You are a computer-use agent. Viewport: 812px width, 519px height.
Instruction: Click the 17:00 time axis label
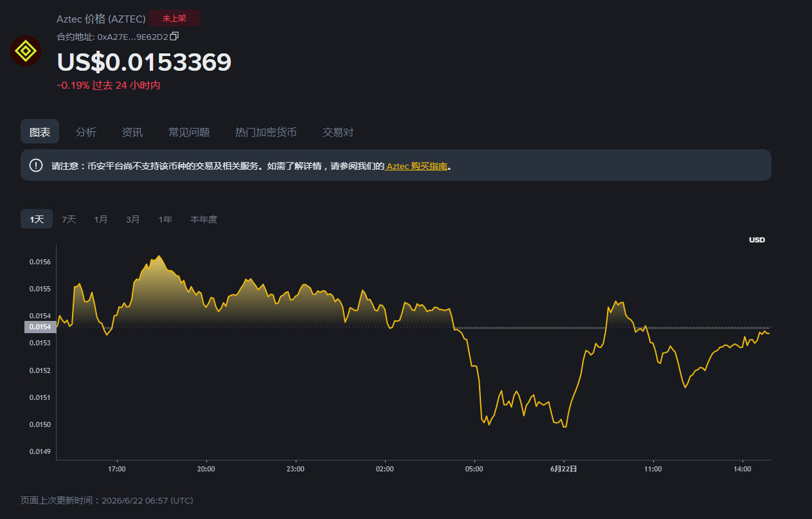(117, 469)
